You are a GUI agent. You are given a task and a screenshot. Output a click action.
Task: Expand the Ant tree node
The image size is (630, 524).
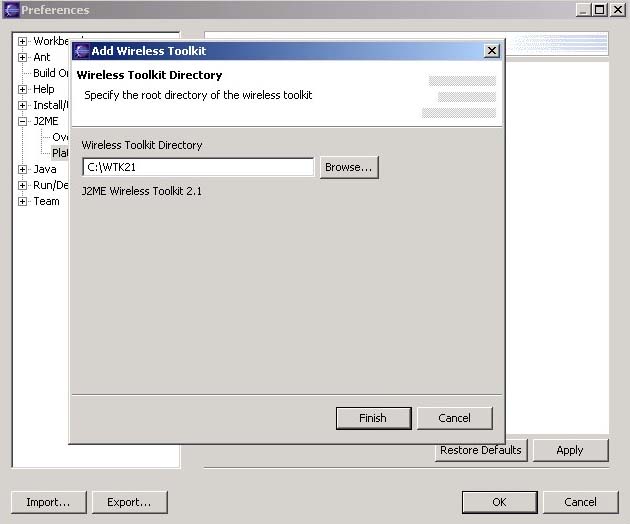click(x=22, y=57)
